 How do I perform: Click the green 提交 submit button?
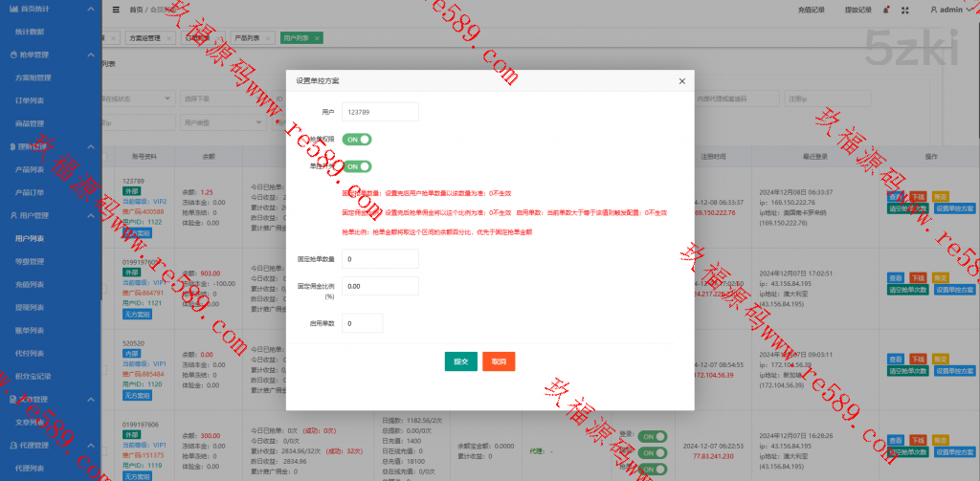point(460,361)
